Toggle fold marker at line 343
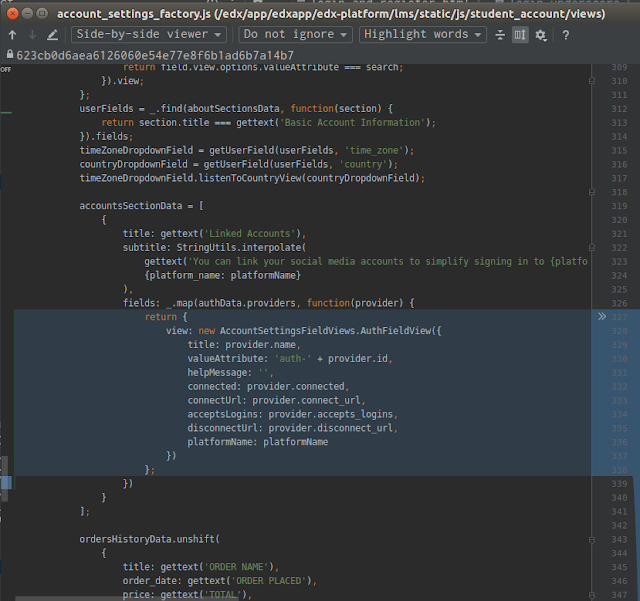The height and width of the screenshot is (601, 640). point(592,540)
